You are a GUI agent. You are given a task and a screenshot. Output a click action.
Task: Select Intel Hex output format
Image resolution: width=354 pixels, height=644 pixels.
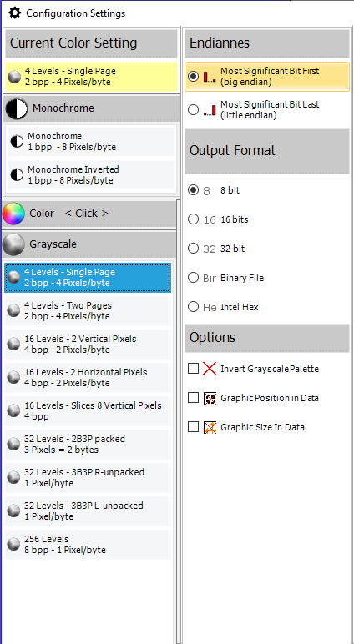point(193,307)
